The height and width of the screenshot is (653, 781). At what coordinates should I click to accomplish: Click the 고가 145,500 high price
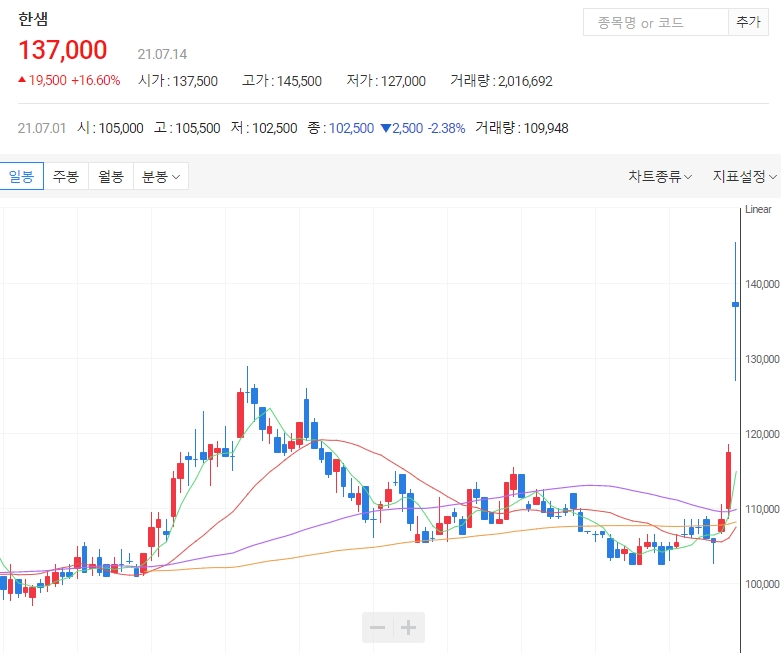282,81
